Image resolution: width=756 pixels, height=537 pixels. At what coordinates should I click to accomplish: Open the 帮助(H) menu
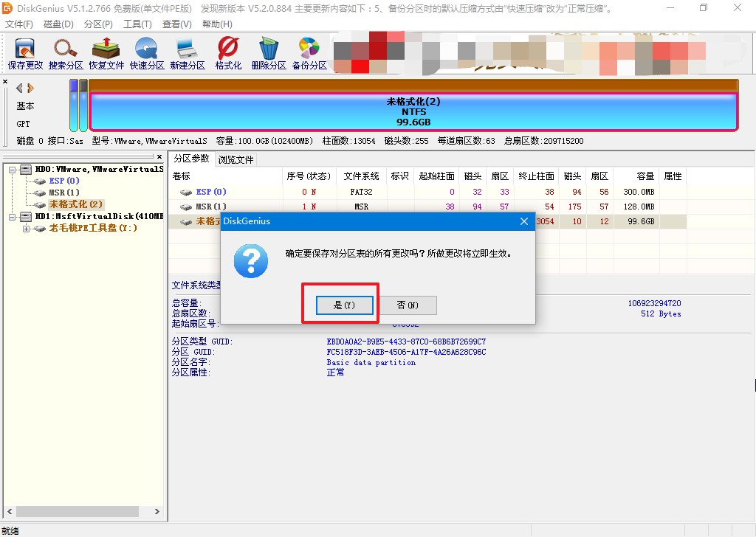(x=217, y=24)
